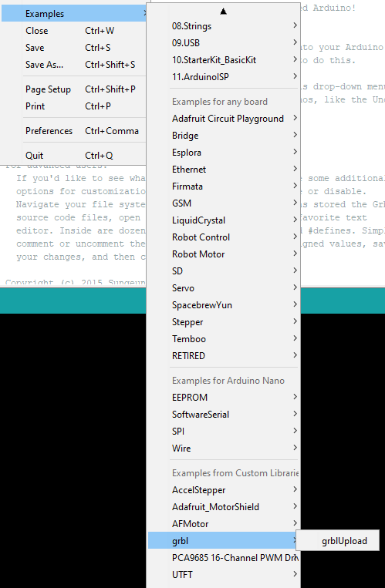The width and height of the screenshot is (385, 588).
Task: Open the SpacebrewYun examples submenu
Action: [x=224, y=305]
